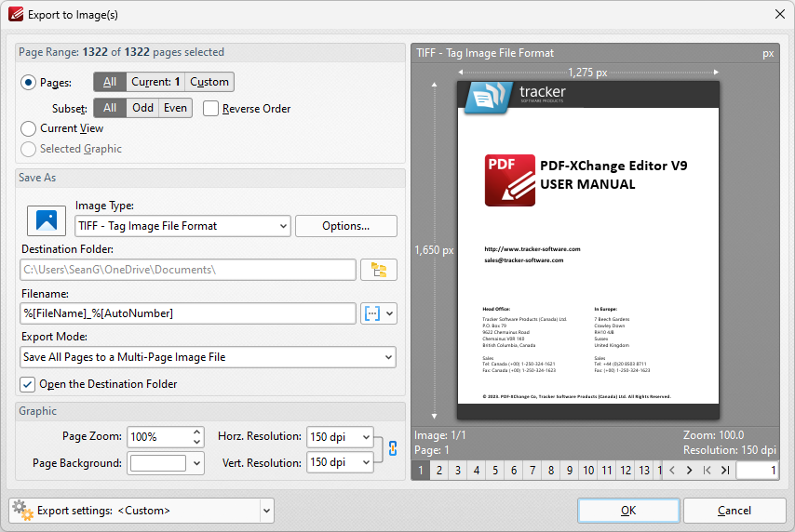Choose All pages range button
795x532 pixels.
tap(110, 82)
